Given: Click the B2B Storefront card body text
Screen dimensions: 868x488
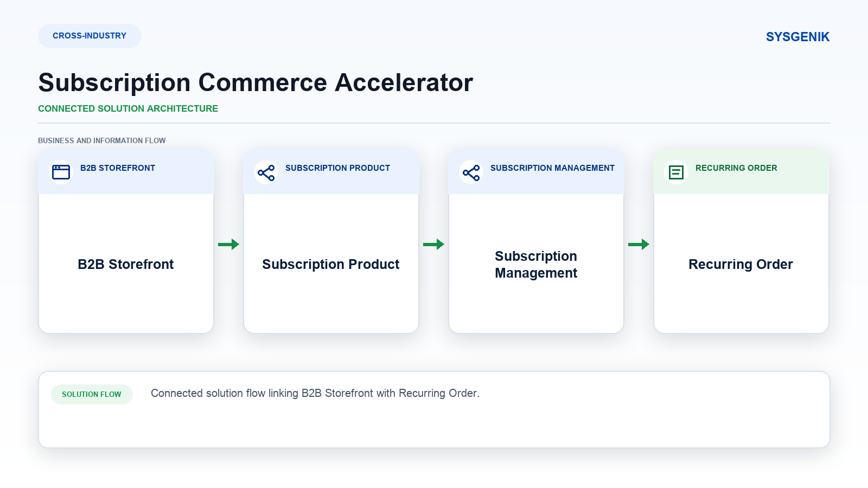Looking at the screenshot, I should [x=126, y=264].
